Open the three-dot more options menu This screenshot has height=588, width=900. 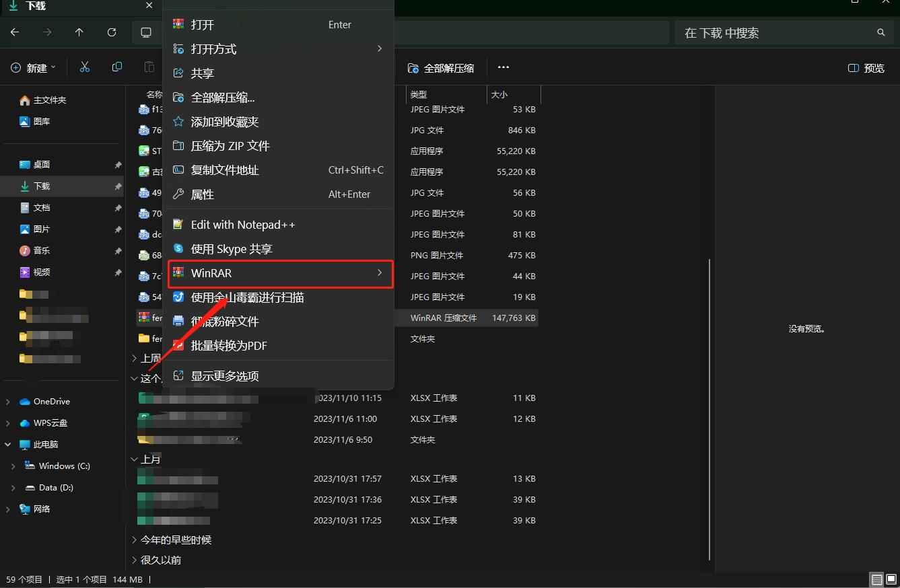click(x=504, y=67)
